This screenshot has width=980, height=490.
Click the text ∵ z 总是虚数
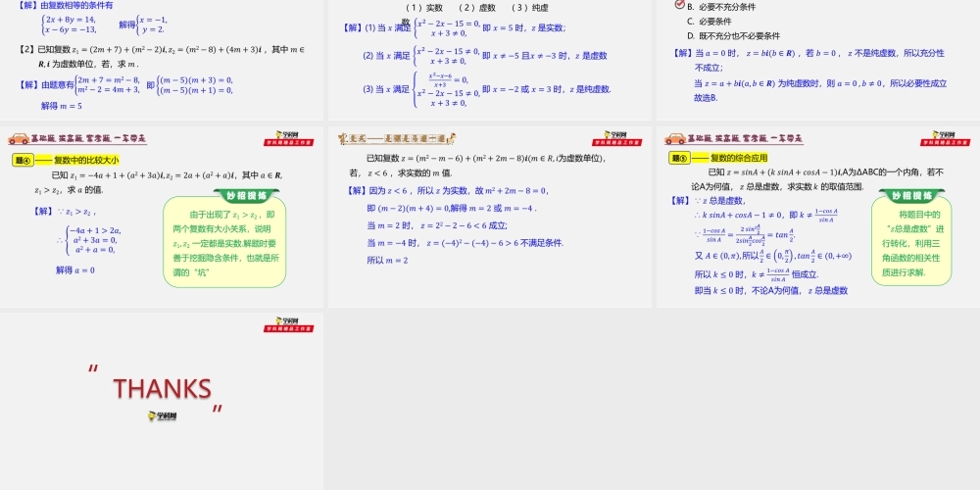[719, 201]
